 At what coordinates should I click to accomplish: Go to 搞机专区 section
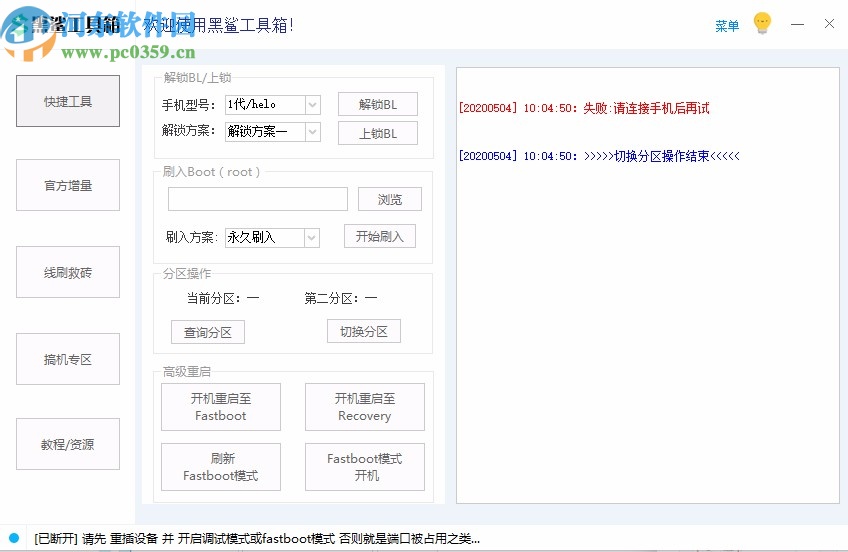click(68, 359)
